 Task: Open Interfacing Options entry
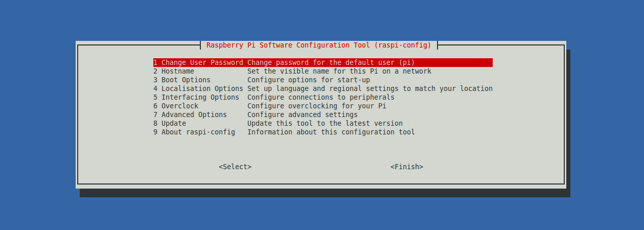196,97
